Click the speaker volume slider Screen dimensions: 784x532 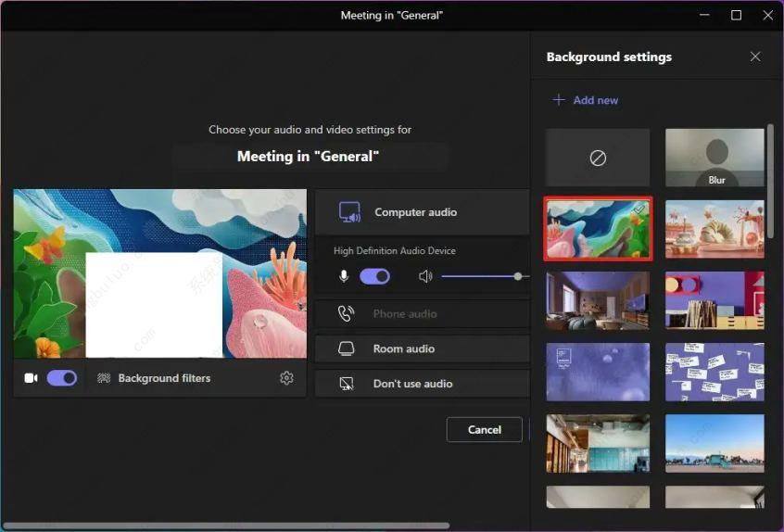pos(479,276)
